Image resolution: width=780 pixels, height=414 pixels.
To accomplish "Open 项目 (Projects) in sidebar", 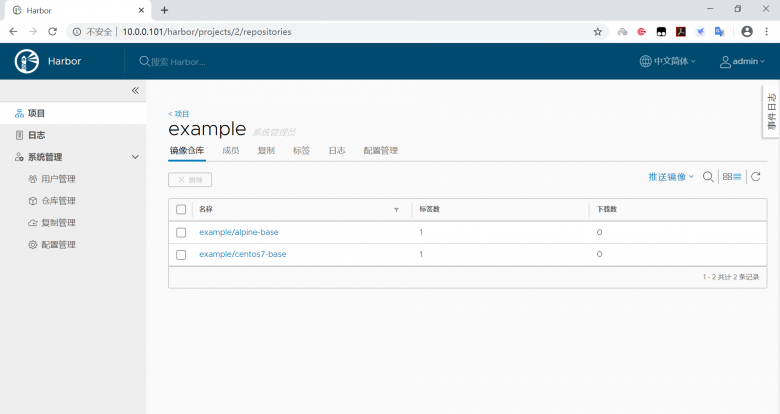I will click(36, 113).
